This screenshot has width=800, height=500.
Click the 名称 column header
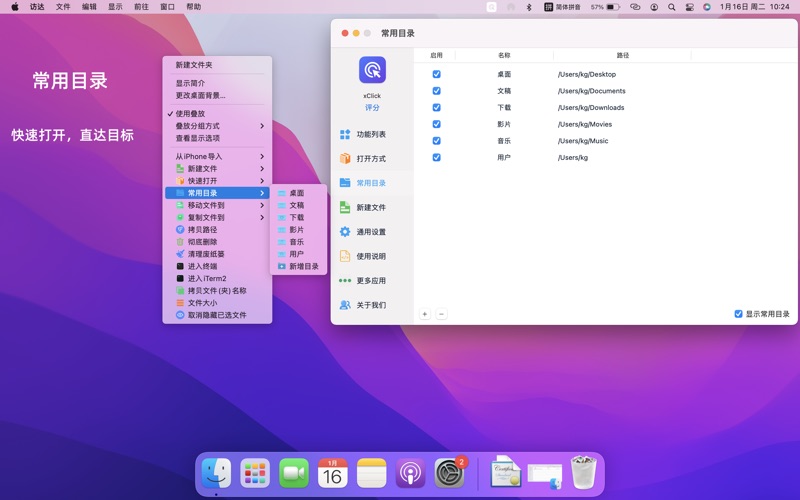click(504, 55)
